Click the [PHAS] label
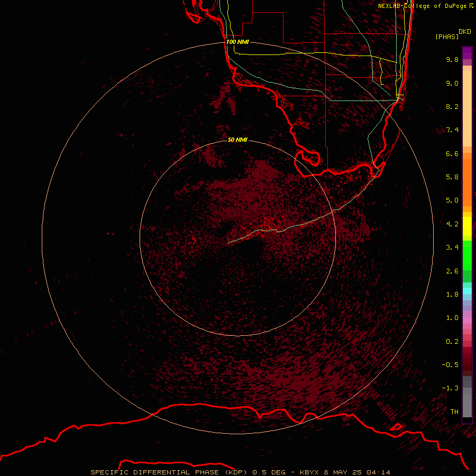This screenshot has height=476, width=476. click(447, 36)
